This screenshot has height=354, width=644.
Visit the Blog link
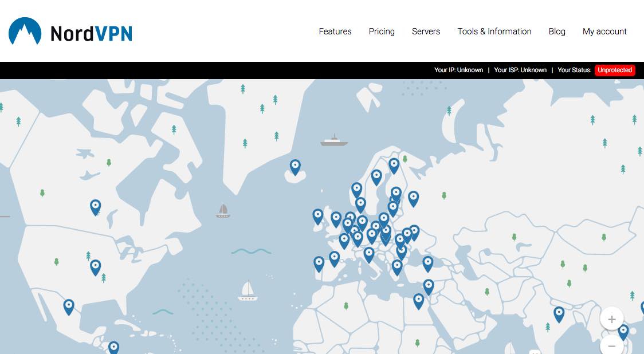[x=557, y=32]
